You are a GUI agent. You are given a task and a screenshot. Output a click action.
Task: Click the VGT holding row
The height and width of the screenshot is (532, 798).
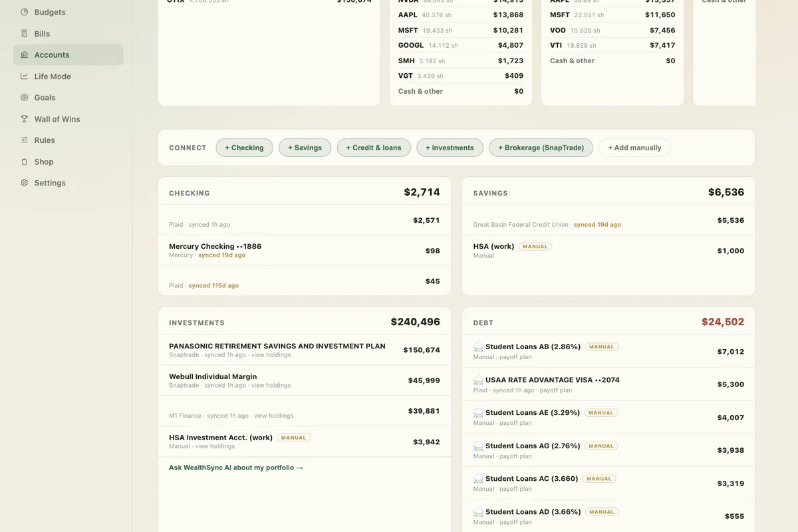click(x=461, y=76)
